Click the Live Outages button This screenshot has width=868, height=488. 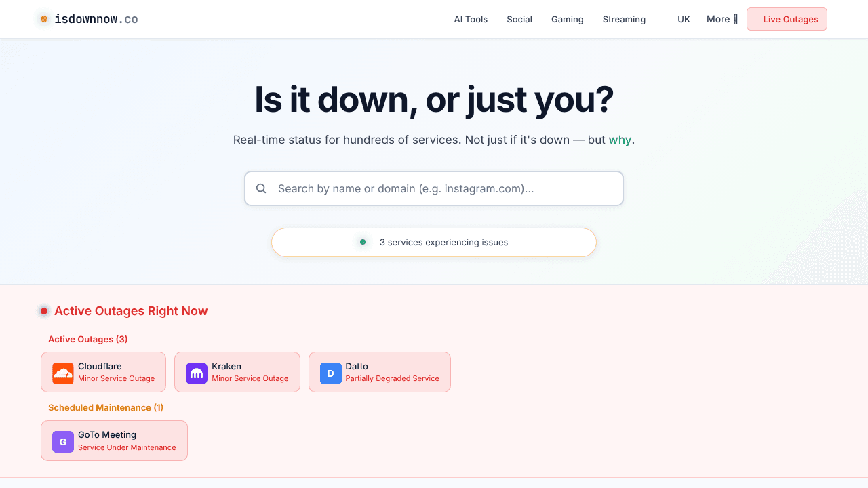tap(787, 19)
